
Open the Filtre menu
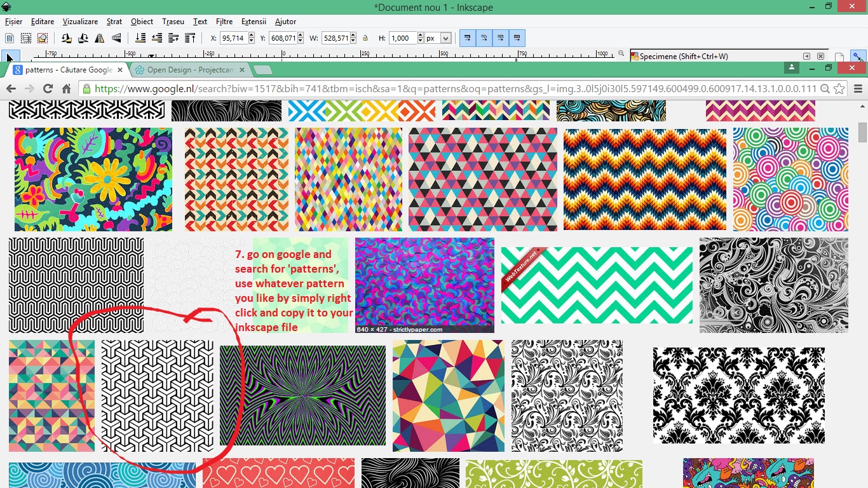click(x=224, y=22)
